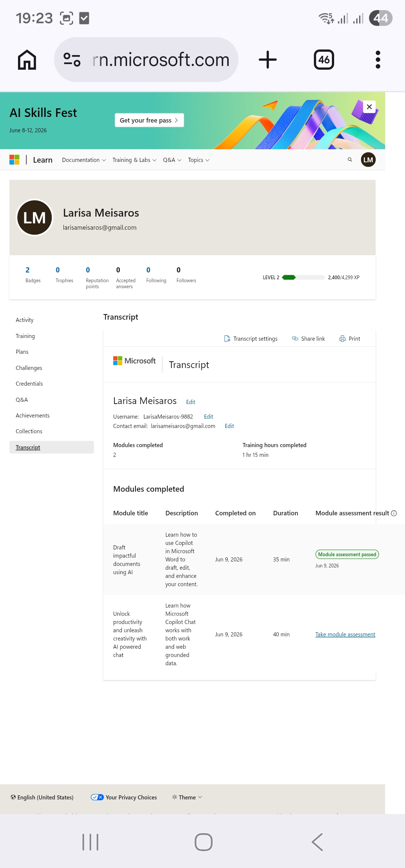Viewport: 405px width, 868px height.
Task: Open the 0 Following stat
Action: (156, 275)
